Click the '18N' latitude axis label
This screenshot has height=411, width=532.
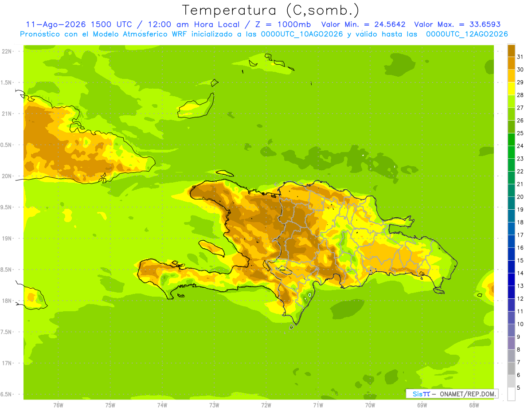tap(7, 301)
